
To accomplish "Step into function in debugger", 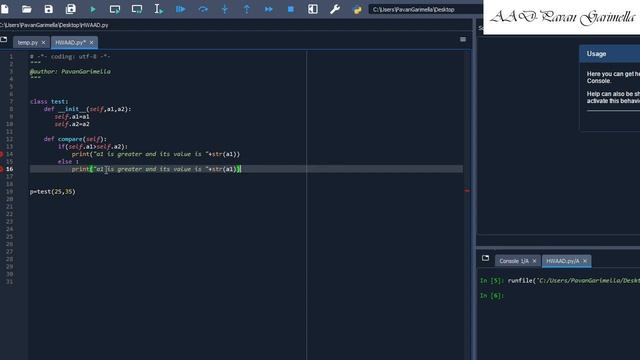I will [x=224, y=9].
